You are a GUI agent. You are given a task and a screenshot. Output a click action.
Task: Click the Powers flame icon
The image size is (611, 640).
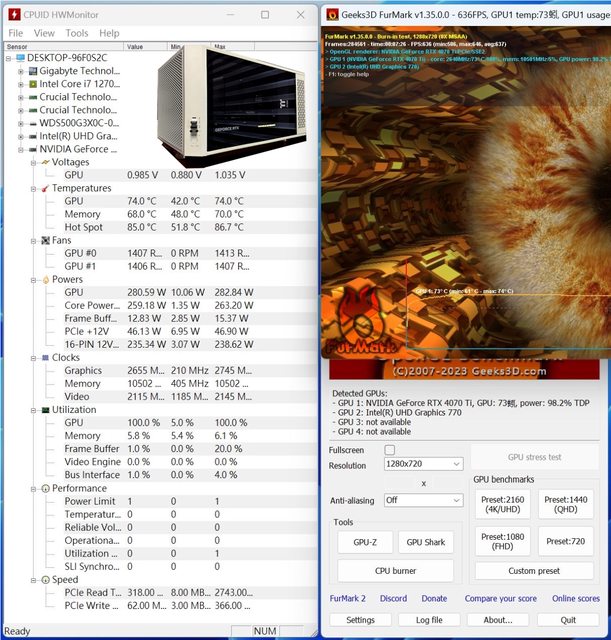pos(44,279)
